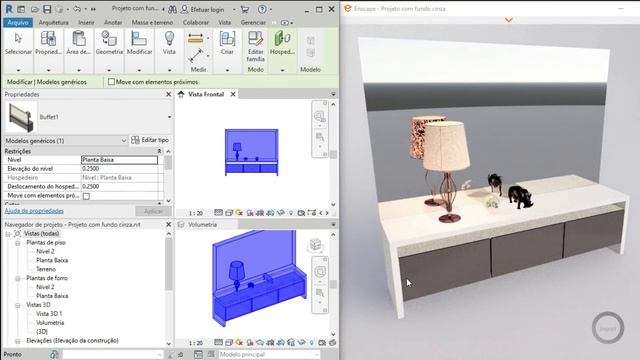Click the Editar família icon
640x360 pixels.
tap(256, 39)
